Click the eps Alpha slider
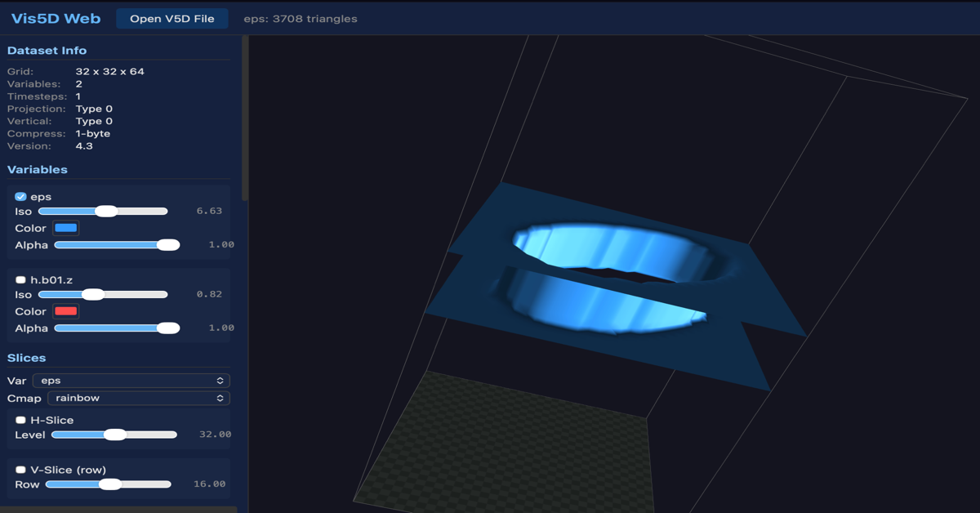This screenshot has height=513, width=980. 117,245
